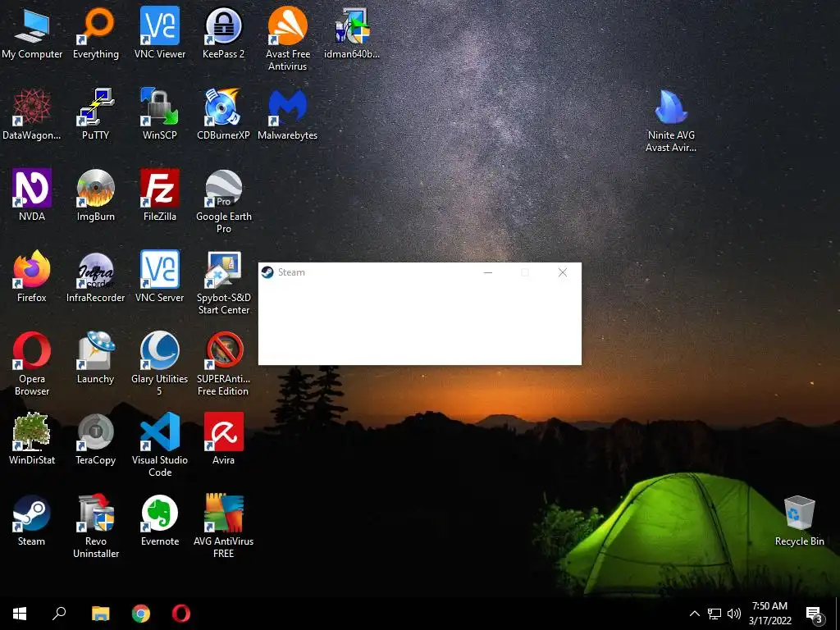Select Steam desktop shortcut
Viewport: 840px width, 630px height.
[32, 519]
